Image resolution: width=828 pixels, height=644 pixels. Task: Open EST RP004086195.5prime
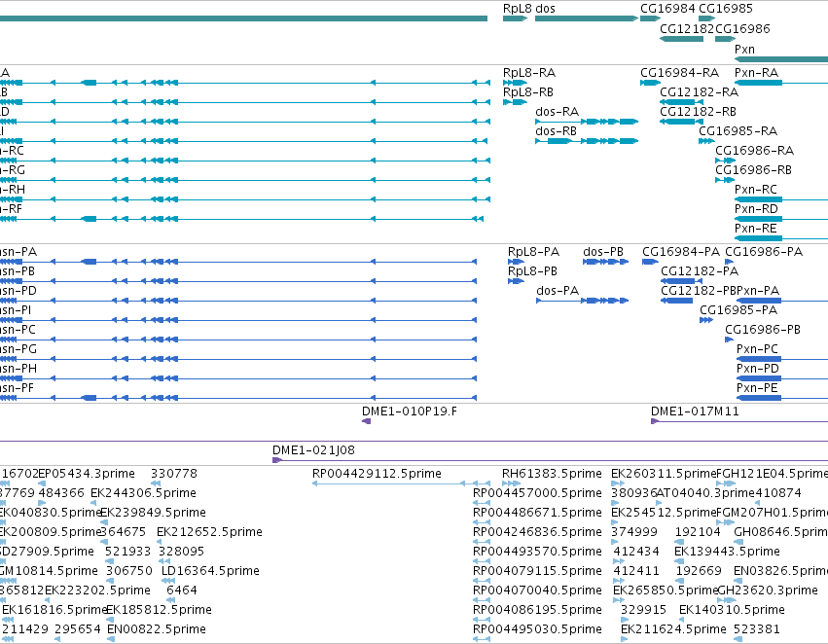tap(537, 610)
